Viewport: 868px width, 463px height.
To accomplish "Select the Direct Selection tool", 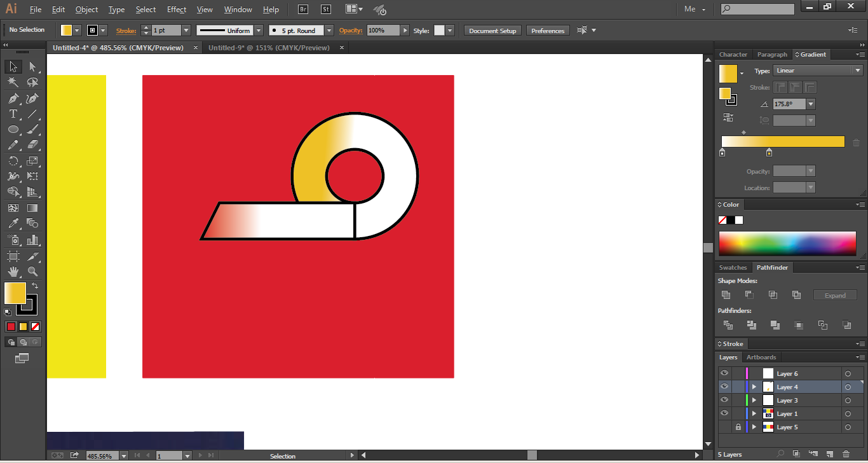I will tap(33, 67).
